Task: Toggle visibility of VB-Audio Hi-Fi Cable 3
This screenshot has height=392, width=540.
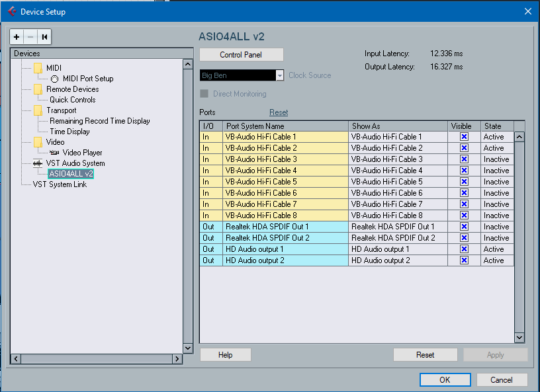Action: (464, 159)
